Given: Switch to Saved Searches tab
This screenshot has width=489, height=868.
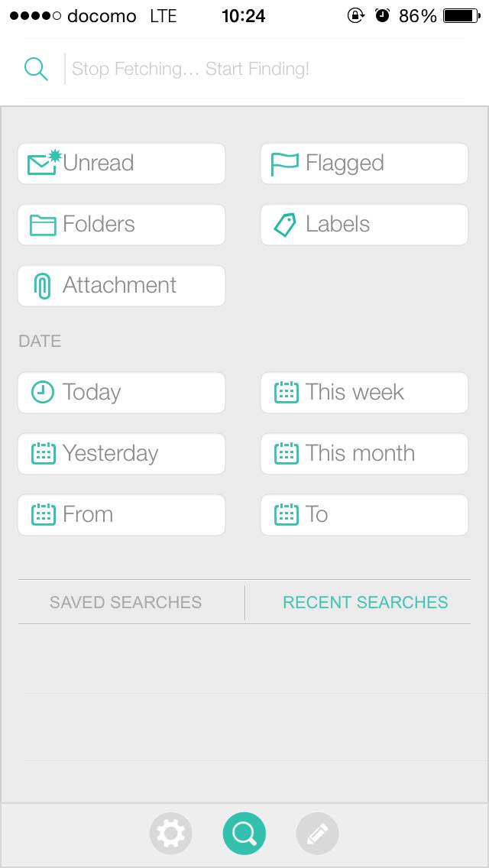Looking at the screenshot, I should tap(125, 602).
